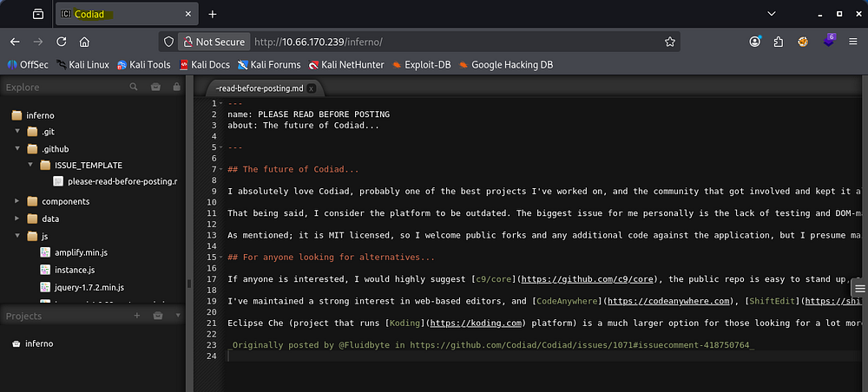Screen dimensions: 868x392
Task: Click the cookie extension icon
Action: pos(804,42)
